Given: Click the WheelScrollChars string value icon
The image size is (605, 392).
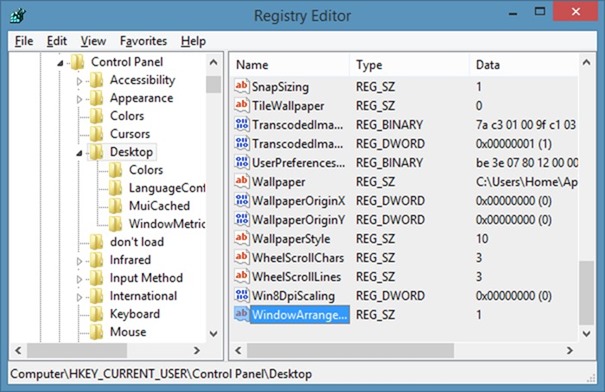Looking at the screenshot, I should pos(242,257).
